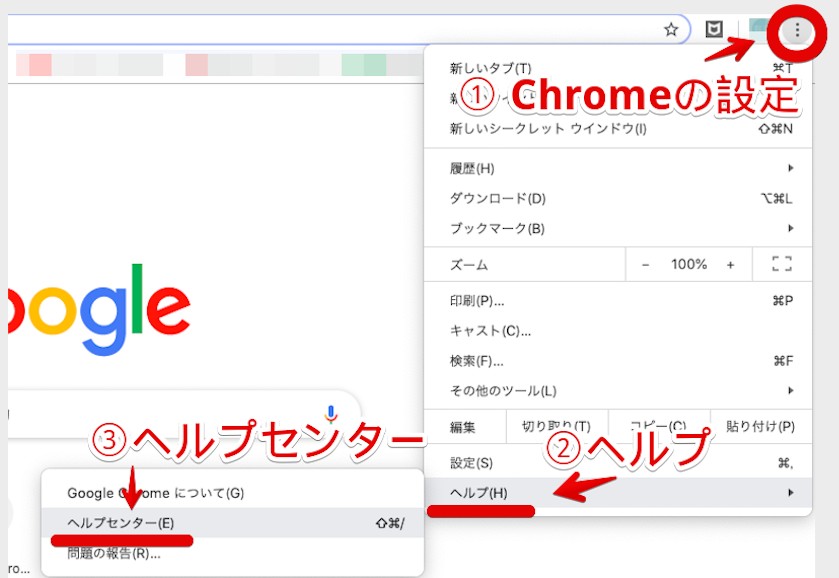Click the Pocket extension icon

click(x=714, y=30)
